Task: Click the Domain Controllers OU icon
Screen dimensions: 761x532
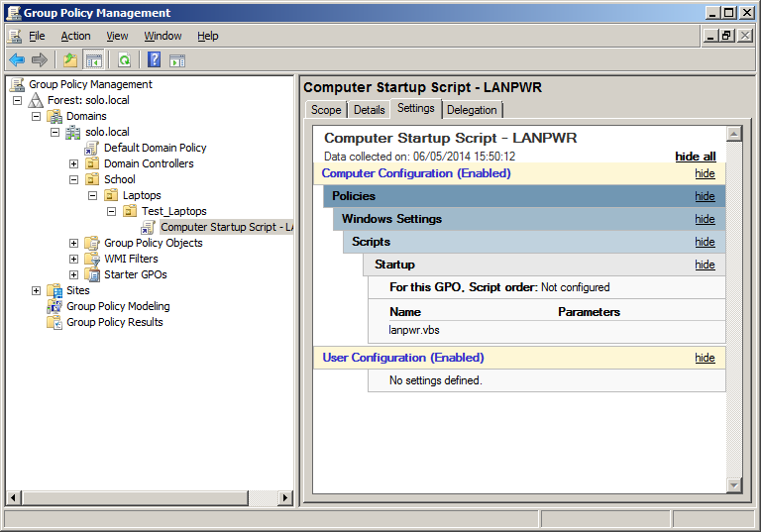Action: pos(92,163)
